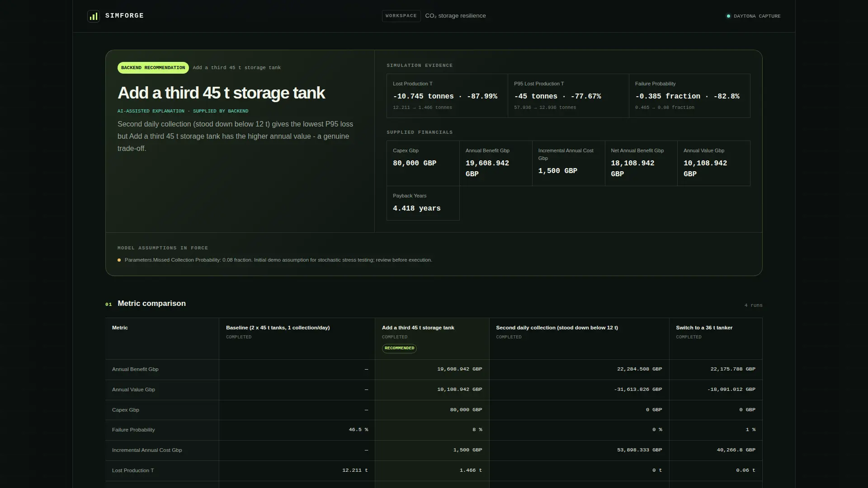
Task: Click the SimForge bar-chart logo icon
Action: 93,16
